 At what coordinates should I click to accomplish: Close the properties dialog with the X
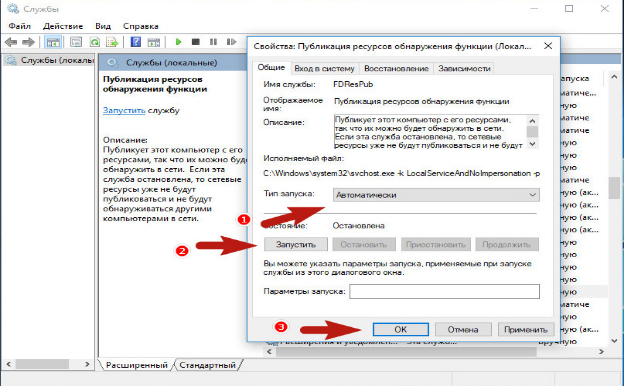(x=548, y=46)
